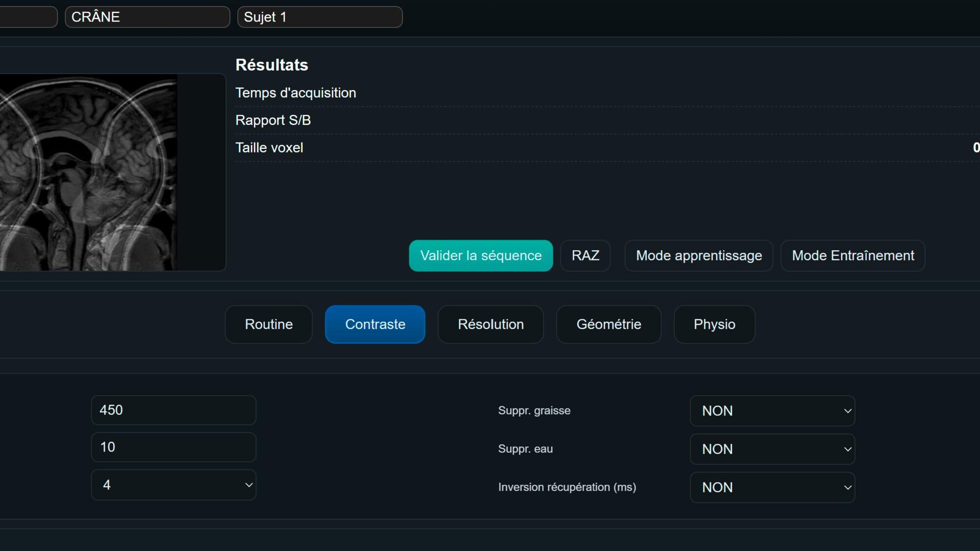Open the dropdown showing value 4
This screenshot has height=551, width=980.
[173, 485]
